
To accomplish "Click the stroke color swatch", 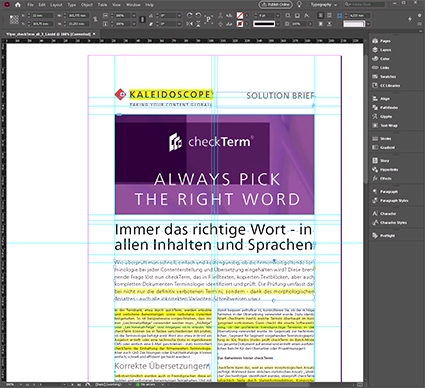I will pos(240,24).
